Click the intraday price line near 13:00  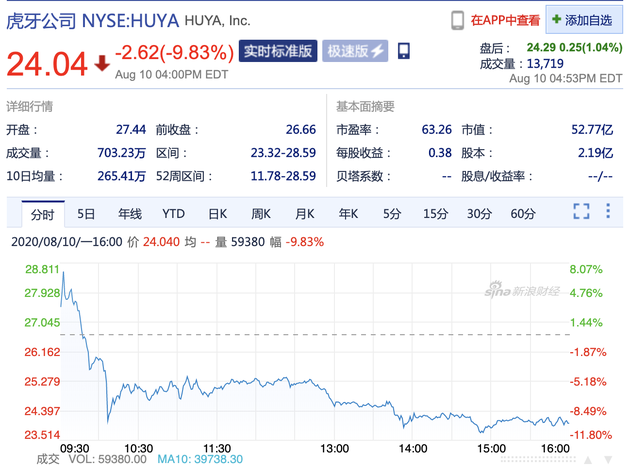click(x=335, y=404)
